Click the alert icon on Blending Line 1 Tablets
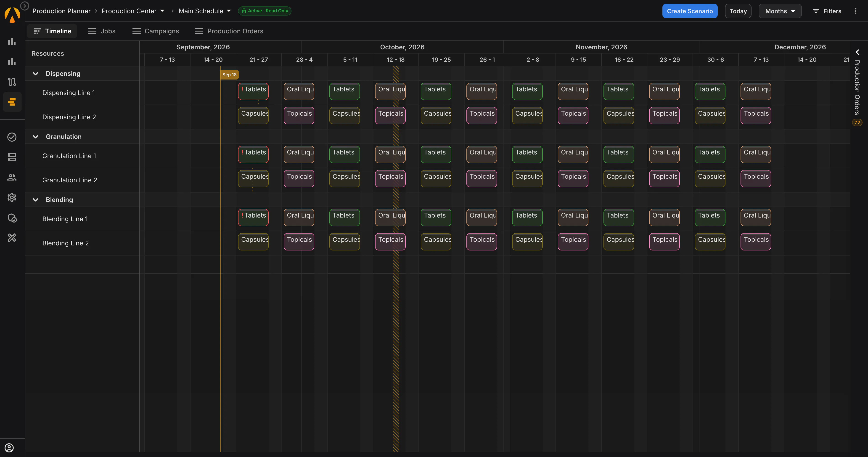Viewport: 868px width, 457px height. pyautogui.click(x=242, y=215)
